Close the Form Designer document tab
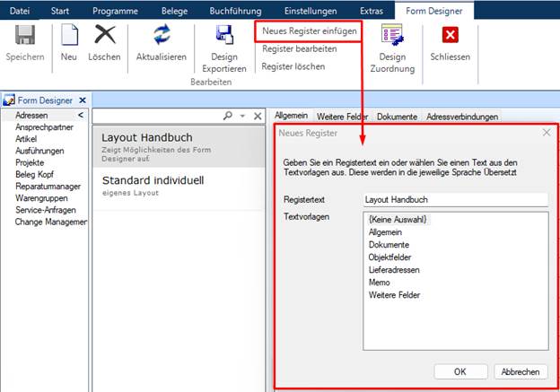This screenshot has height=392, width=560. pos(83,100)
